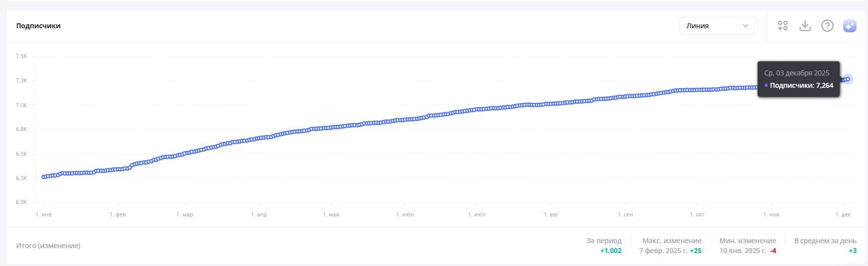Click the tooltip showing "Подписчики: 7,264"

(x=798, y=79)
